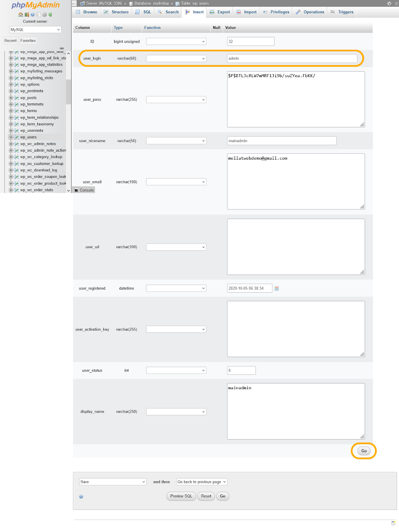Open the Export tab
399x532 pixels.
point(220,12)
